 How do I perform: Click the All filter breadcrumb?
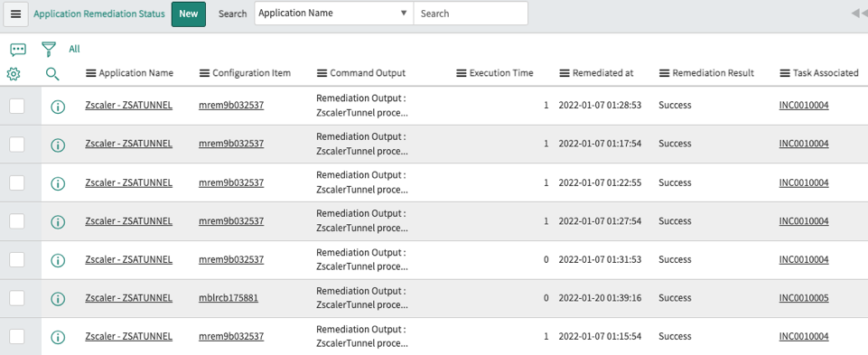(x=74, y=50)
